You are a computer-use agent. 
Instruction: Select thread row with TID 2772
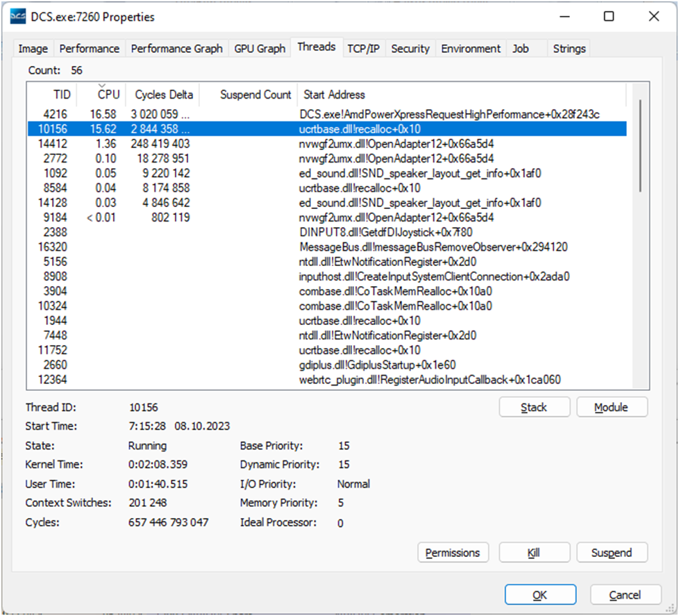point(327,158)
